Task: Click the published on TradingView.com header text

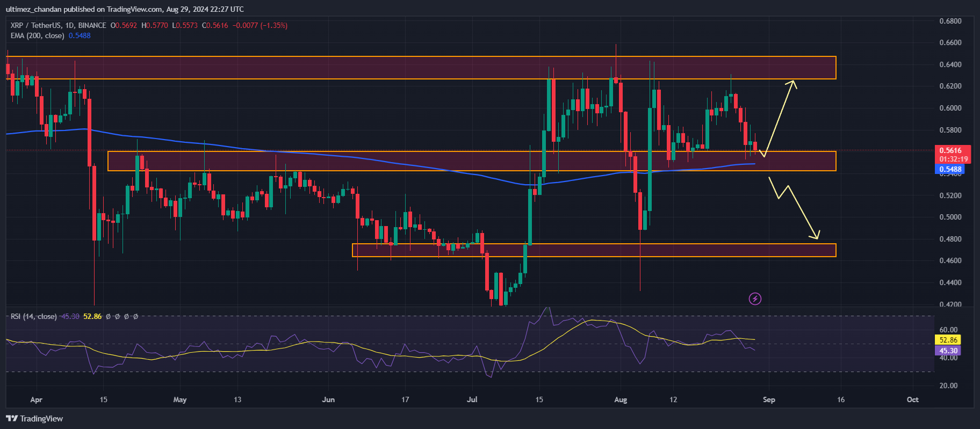Action: [125, 9]
